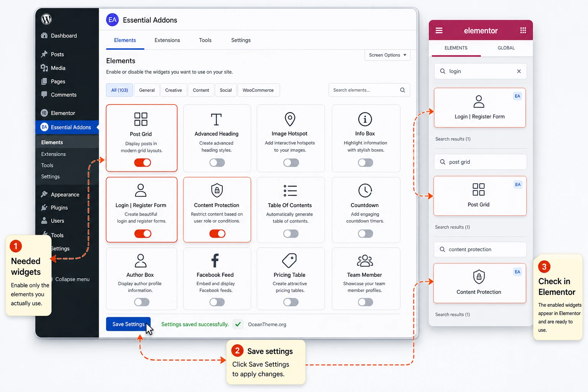This screenshot has height=392, width=588.
Task: Click the Team Member people icon
Action: point(365,261)
